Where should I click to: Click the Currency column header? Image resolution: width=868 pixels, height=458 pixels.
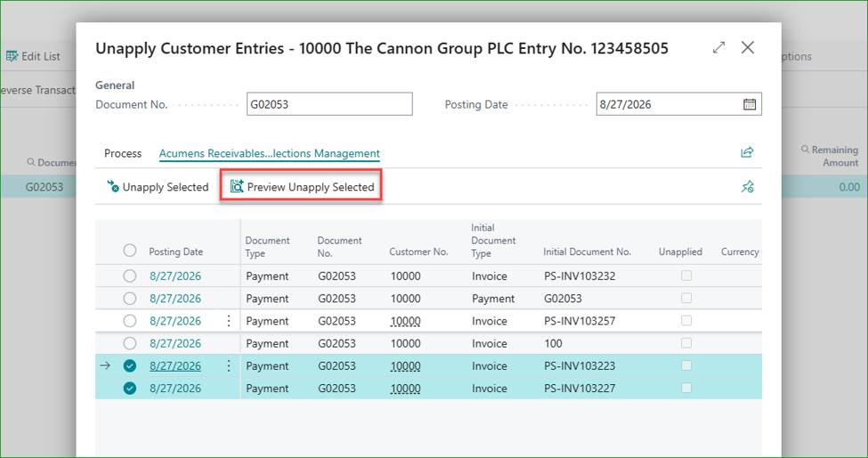coord(740,251)
